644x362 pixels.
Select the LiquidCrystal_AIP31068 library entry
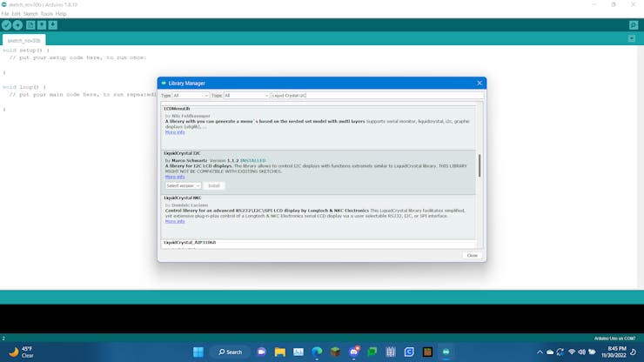click(190, 243)
